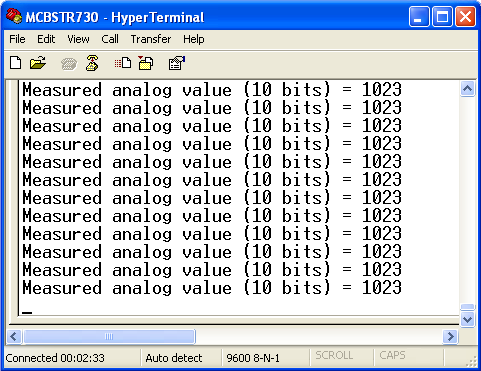Click the Call (connect) phone icon

[x=69, y=63]
